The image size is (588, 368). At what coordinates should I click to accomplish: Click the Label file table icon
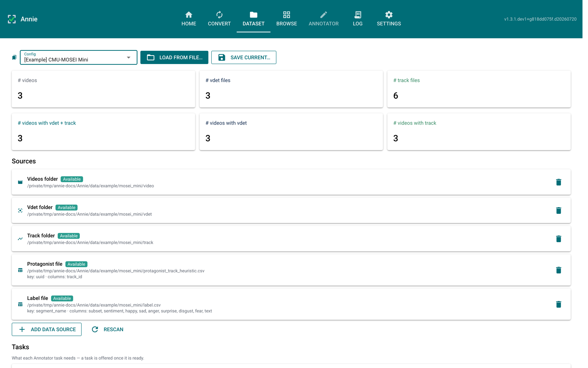point(20,304)
